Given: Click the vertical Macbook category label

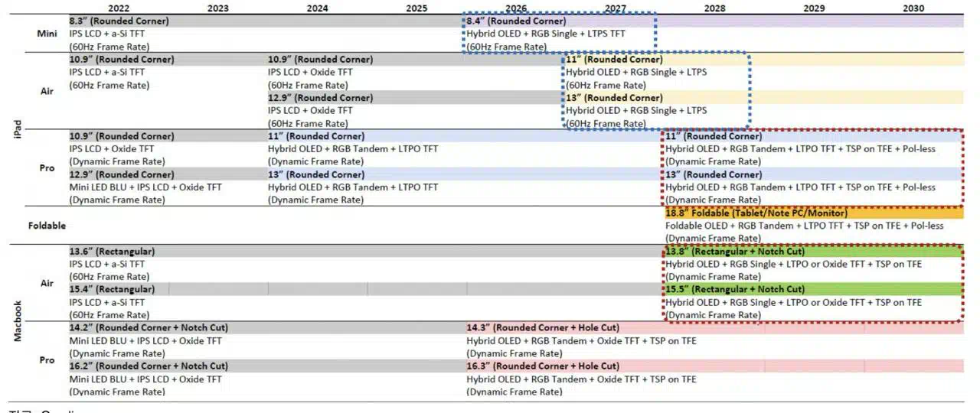Looking at the screenshot, I should coord(17,322).
